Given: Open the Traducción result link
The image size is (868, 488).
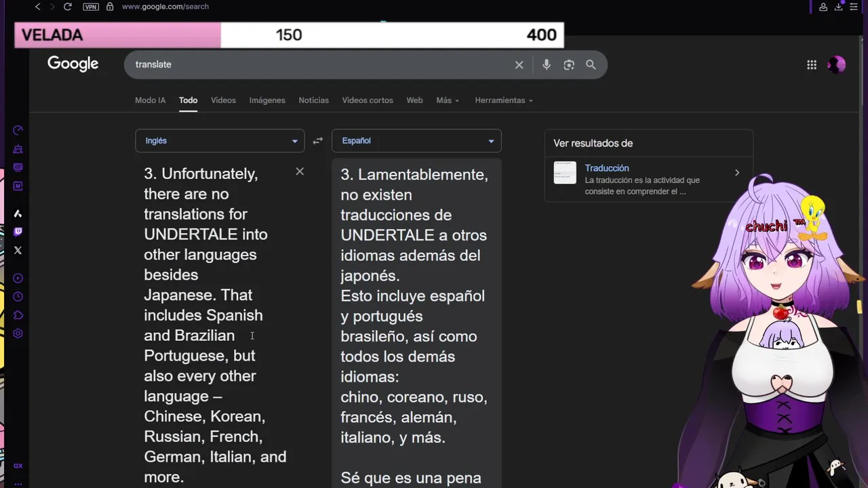Looking at the screenshot, I should [607, 168].
